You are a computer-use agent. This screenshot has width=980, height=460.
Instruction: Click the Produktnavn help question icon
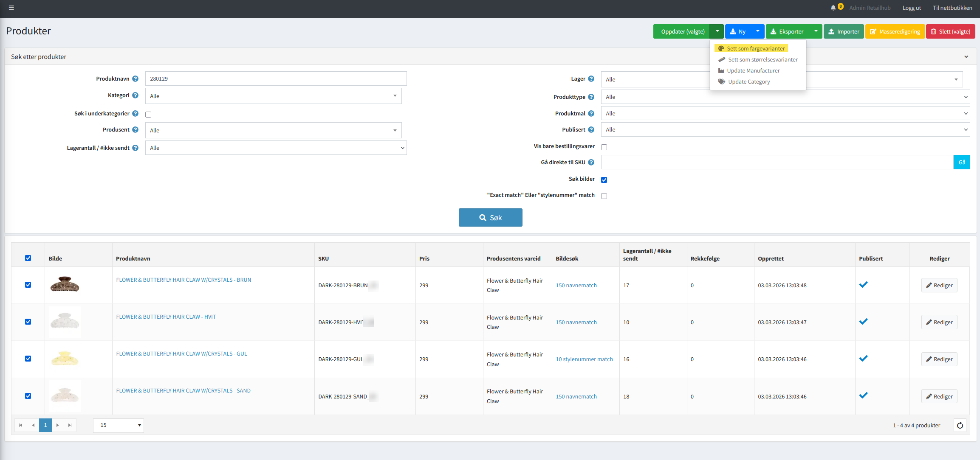pyautogui.click(x=135, y=79)
